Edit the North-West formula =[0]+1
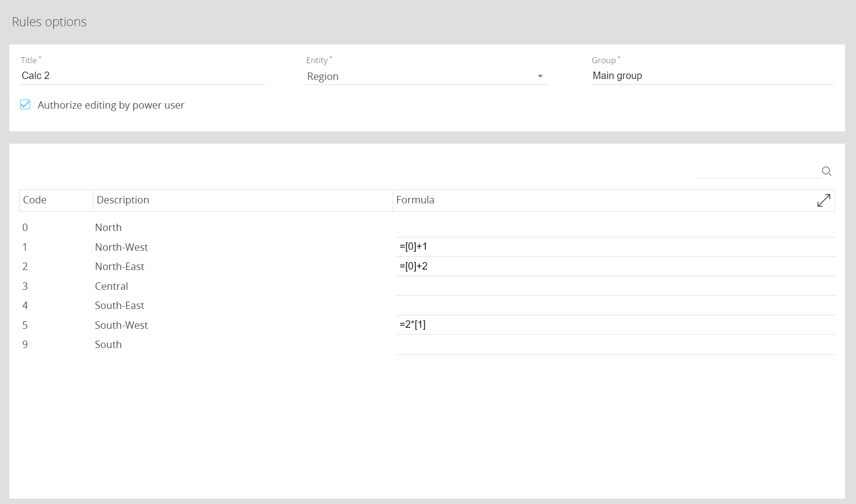The width and height of the screenshot is (856, 504). coord(615,247)
